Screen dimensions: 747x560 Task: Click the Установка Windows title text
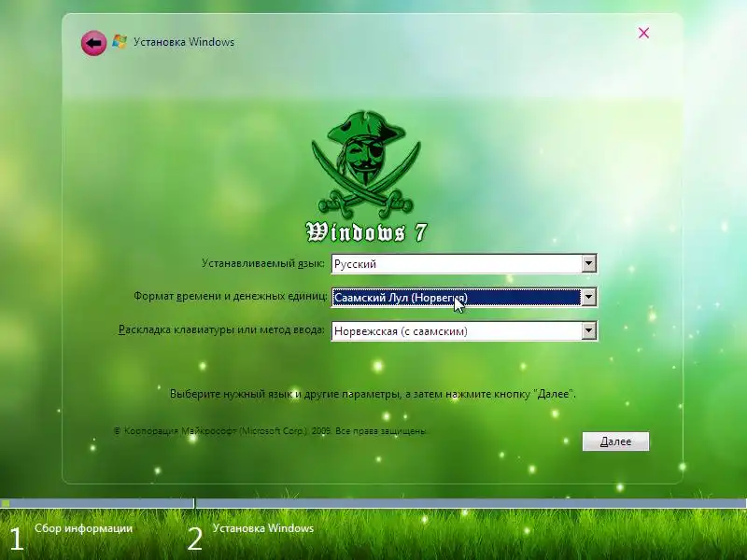[184, 42]
